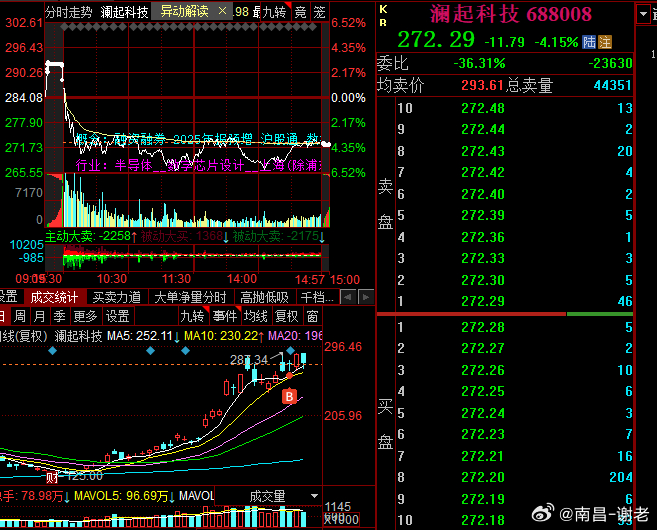Screen dimensions: 657x530
Task: Click the K icon beside the stock name
Action: coord(383,10)
